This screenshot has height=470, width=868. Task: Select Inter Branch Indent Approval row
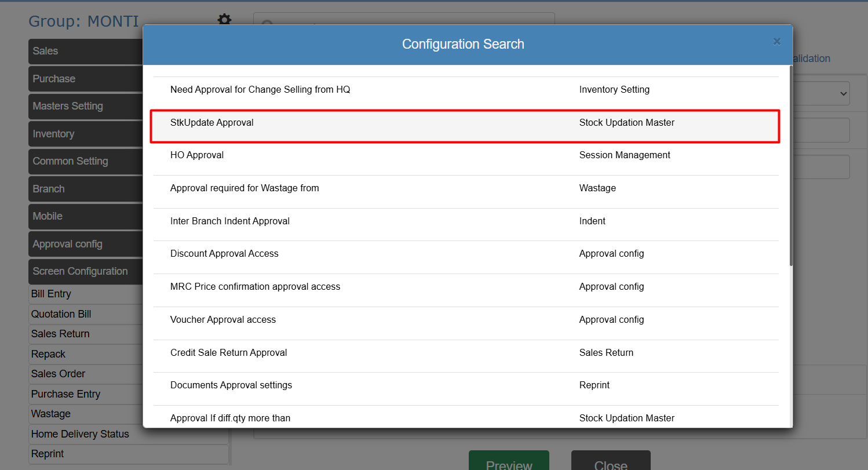tap(230, 221)
